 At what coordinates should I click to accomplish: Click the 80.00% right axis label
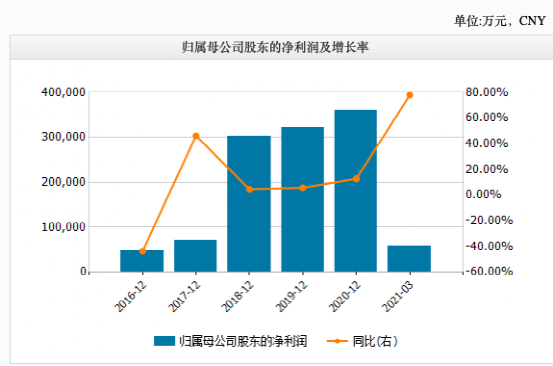(x=487, y=92)
